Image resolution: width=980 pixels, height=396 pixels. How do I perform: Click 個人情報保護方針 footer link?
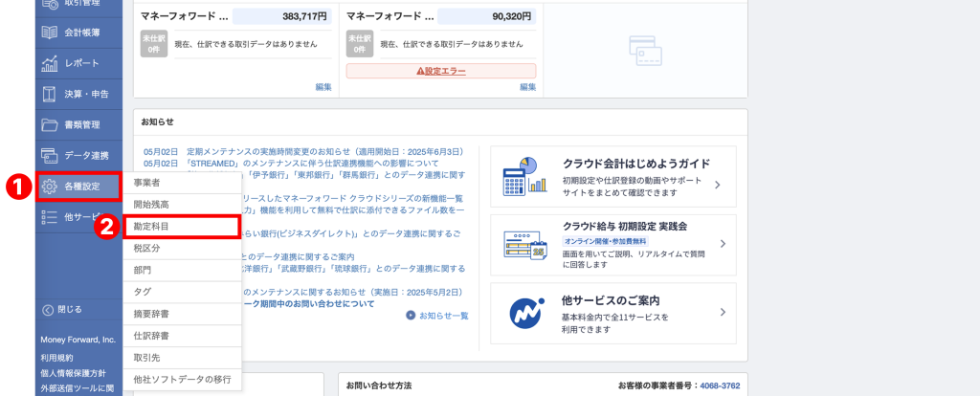73,373
